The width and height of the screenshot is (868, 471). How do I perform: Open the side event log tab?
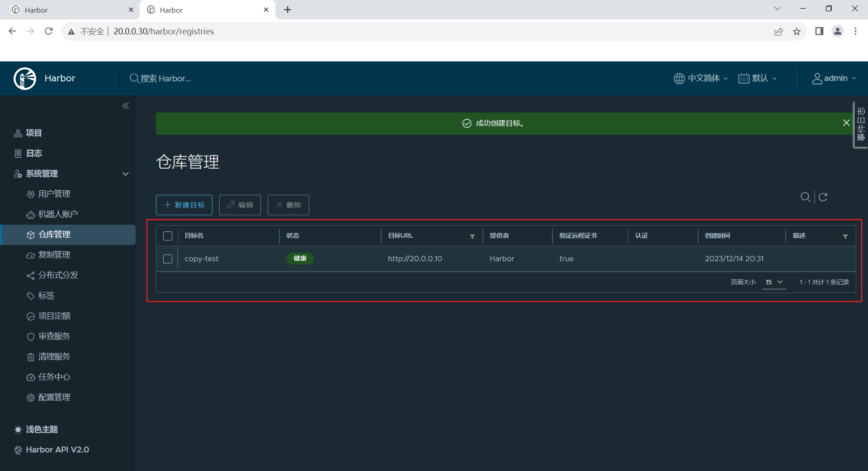(x=861, y=124)
